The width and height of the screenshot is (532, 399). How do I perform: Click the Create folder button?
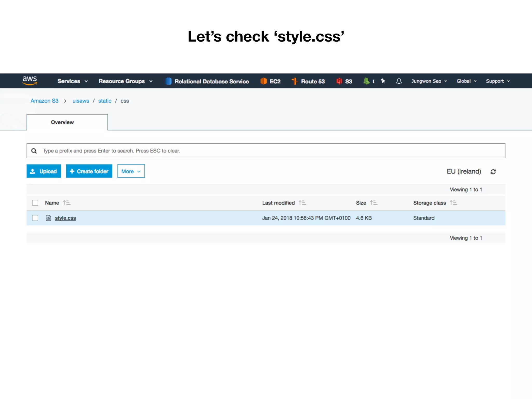click(x=89, y=171)
